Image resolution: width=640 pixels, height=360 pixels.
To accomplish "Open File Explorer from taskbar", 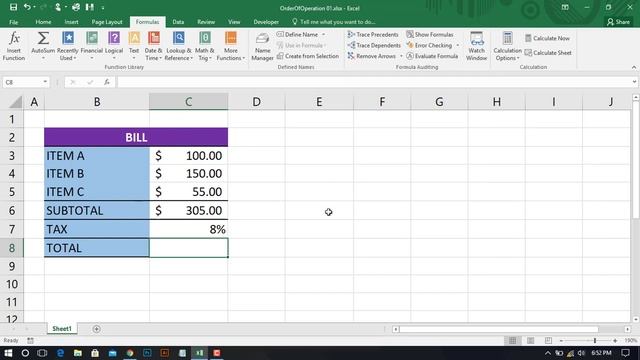I will pyautogui.click(x=78, y=353).
